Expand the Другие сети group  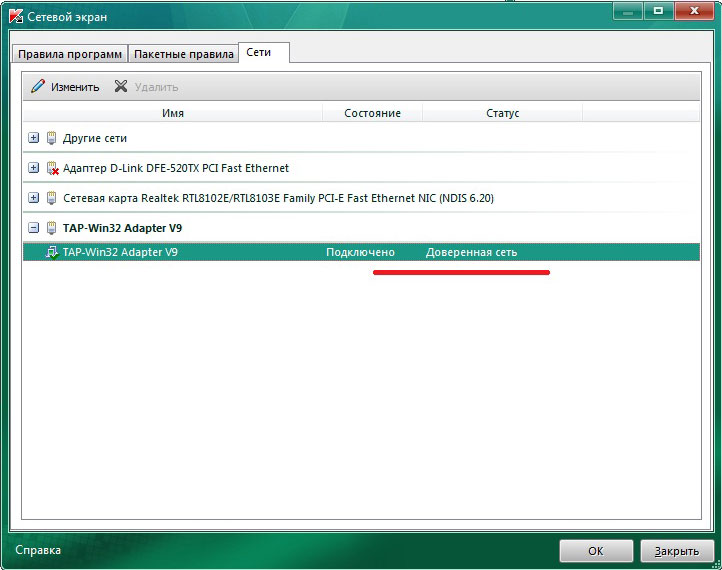click(34, 138)
